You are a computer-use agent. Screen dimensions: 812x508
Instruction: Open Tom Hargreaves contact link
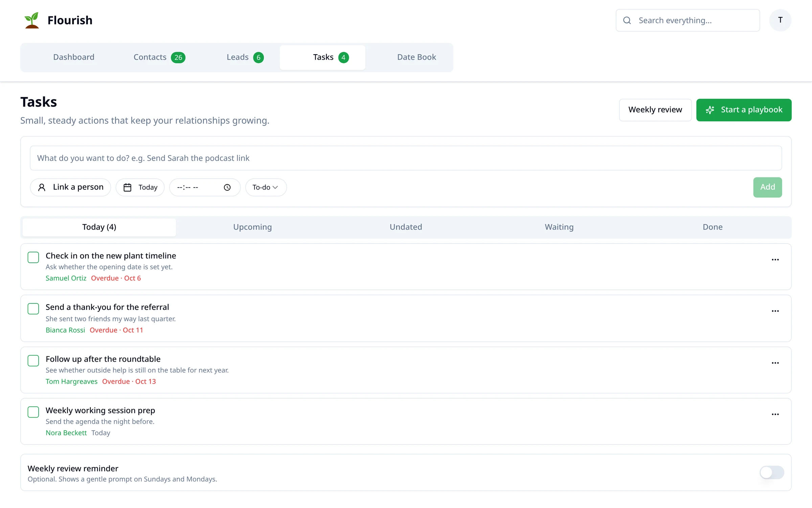coord(71,382)
